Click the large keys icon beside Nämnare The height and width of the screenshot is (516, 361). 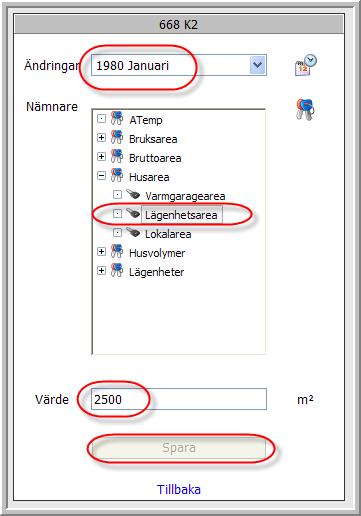click(305, 109)
